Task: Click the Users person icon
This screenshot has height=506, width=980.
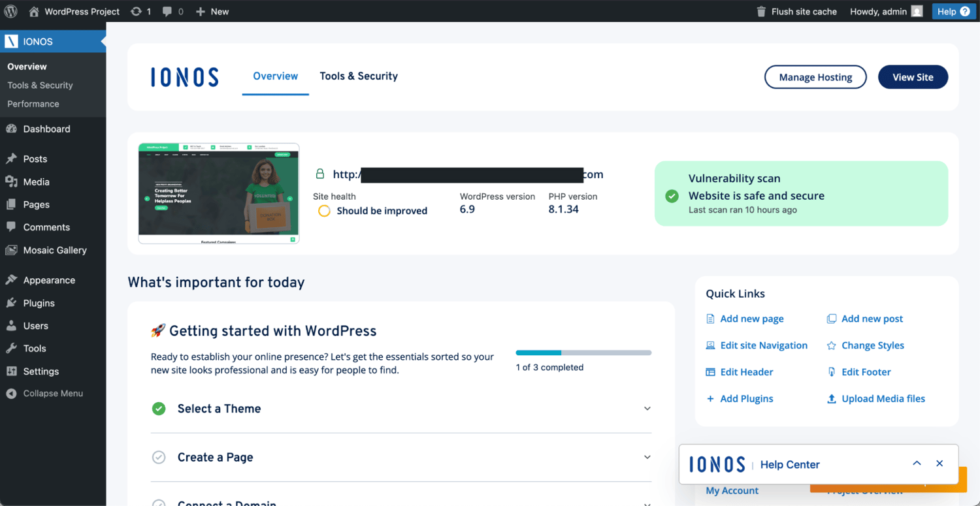Action: (11, 326)
